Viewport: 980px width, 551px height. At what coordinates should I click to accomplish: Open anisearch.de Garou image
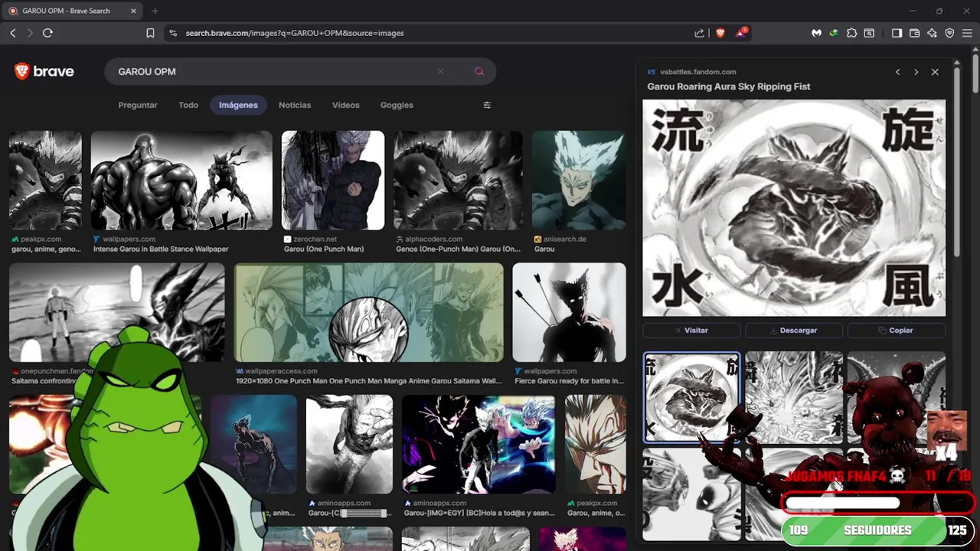click(x=579, y=181)
